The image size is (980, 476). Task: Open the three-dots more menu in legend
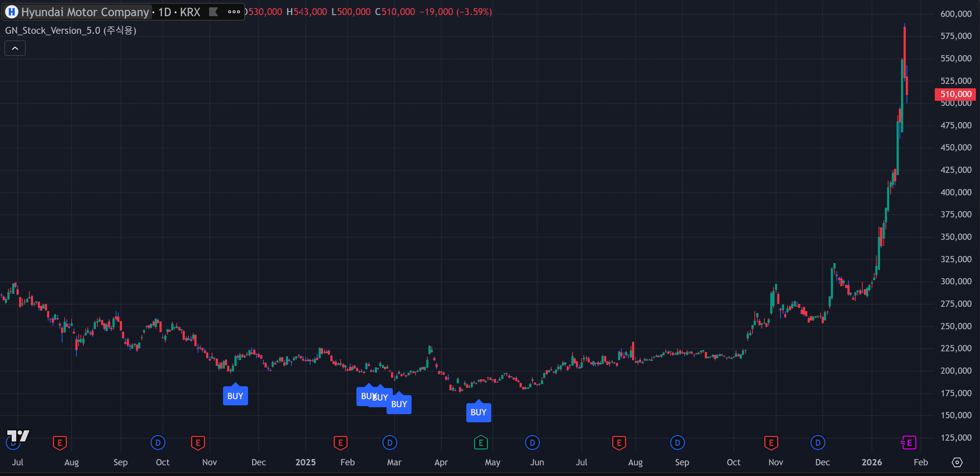point(234,12)
